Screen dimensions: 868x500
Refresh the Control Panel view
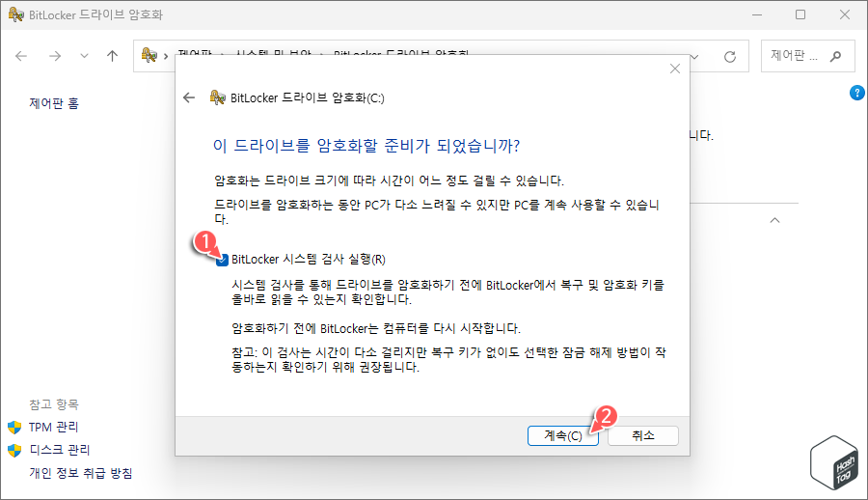coord(730,57)
